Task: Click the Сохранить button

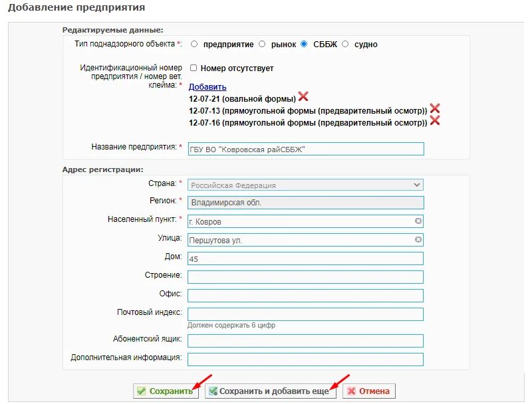Action: point(166,391)
